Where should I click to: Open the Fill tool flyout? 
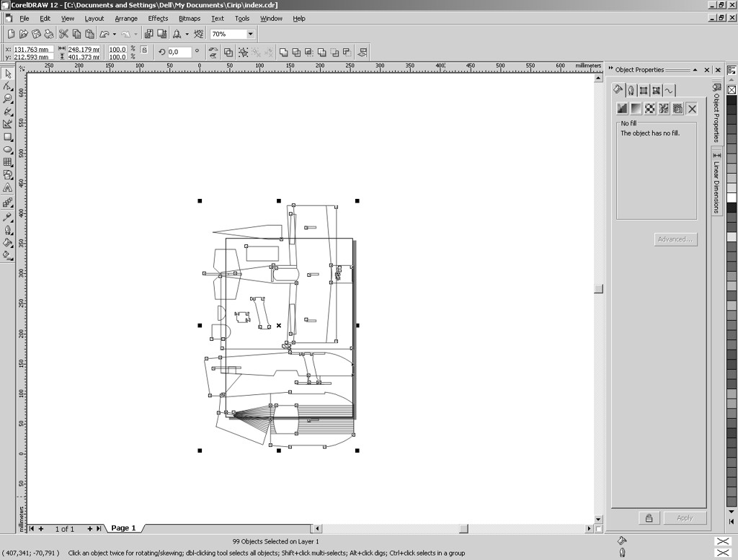pyautogui.click(x=7, y=243)
